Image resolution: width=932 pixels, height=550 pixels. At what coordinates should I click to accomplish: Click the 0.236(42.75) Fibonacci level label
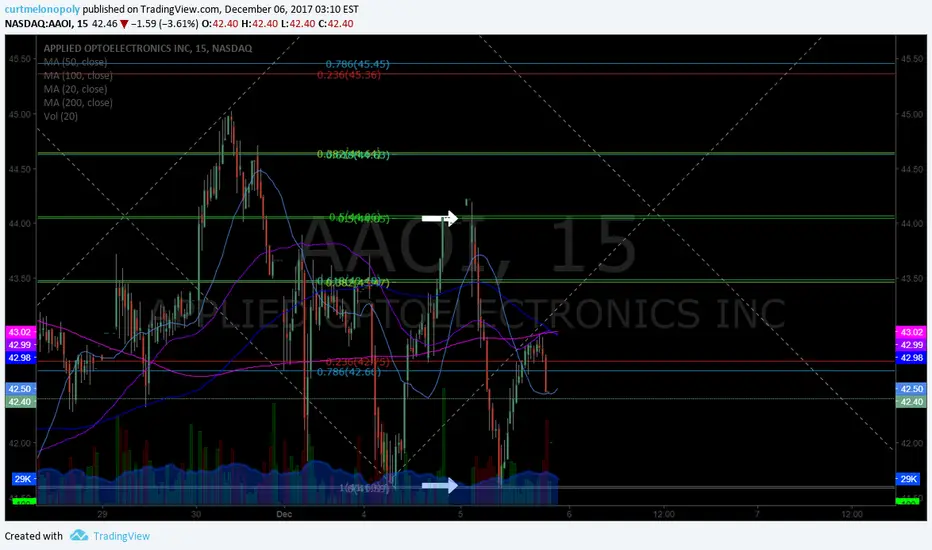357,362
